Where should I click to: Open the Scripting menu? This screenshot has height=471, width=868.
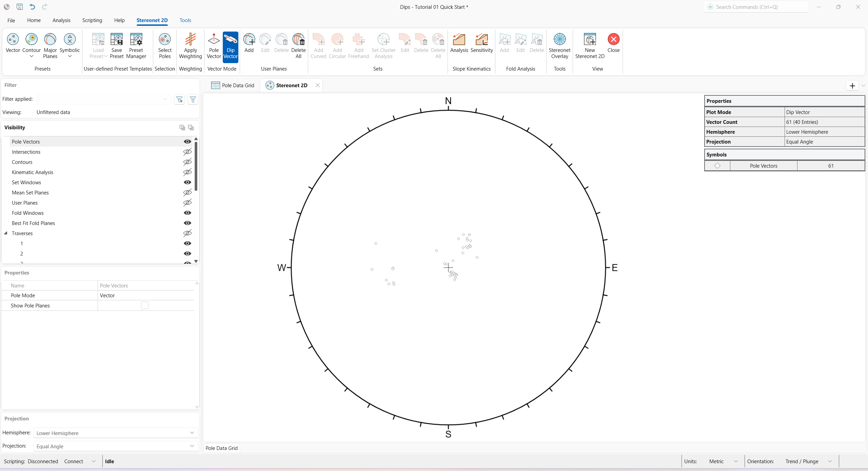point(92,20)
